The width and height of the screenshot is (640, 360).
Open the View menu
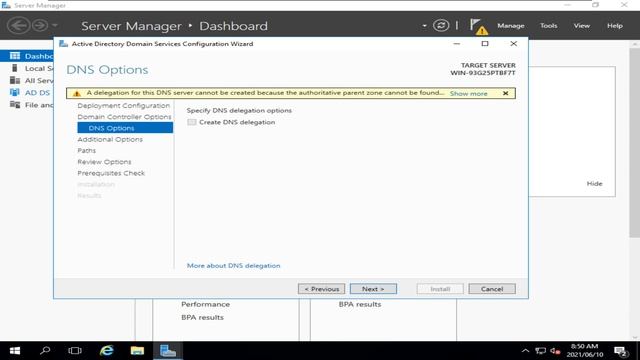click(581, 26)
